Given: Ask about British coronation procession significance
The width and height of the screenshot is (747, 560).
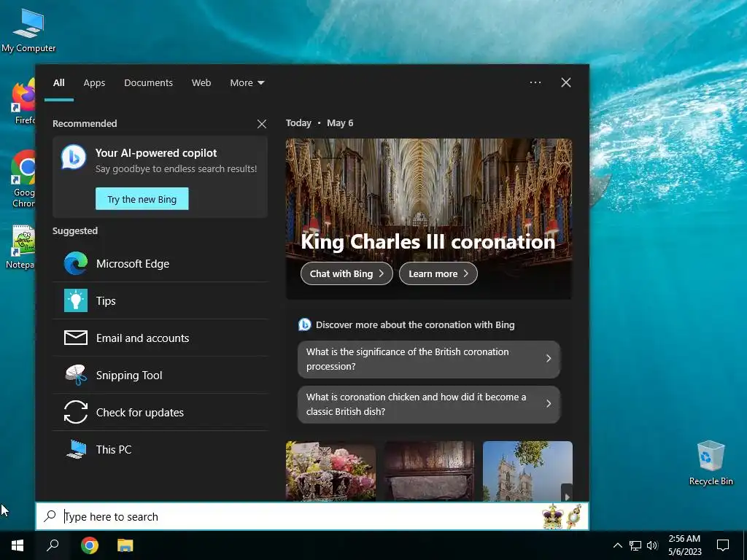Looking at the screenshot, I should click(x=429, y=359).
